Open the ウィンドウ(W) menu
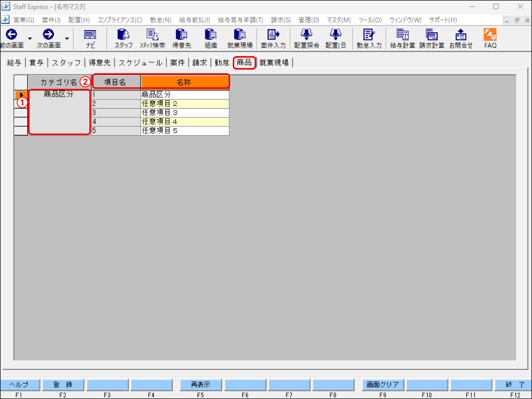This screenshot has width=532, height=399. tap(405, 20)
